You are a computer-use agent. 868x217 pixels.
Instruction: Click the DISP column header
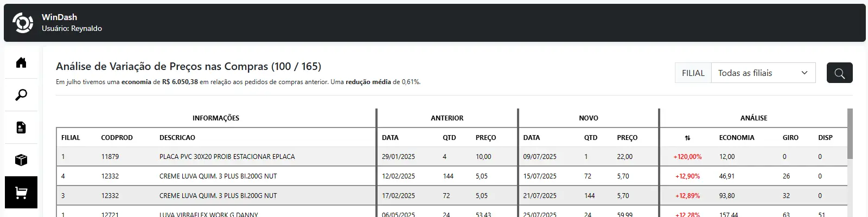pos(825,138)
